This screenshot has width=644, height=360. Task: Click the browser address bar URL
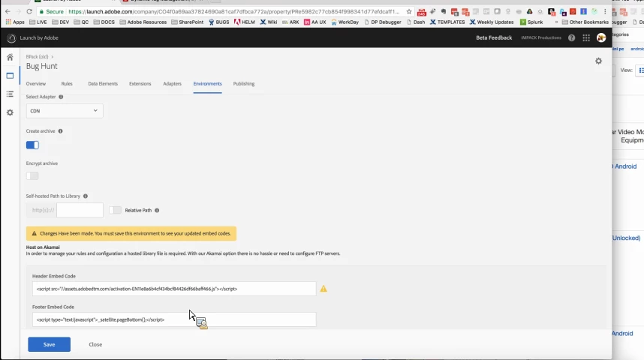tap(233, 11)
